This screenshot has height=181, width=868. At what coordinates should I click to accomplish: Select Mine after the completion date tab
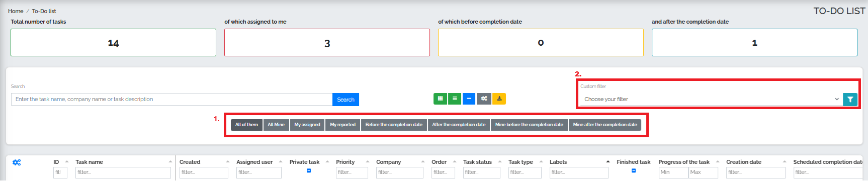pyautogui.click(x=605, y=125)
